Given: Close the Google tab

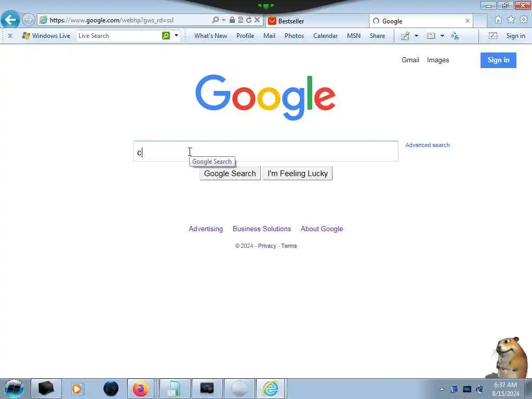Looking at the screenshot, I should point(468,21).
